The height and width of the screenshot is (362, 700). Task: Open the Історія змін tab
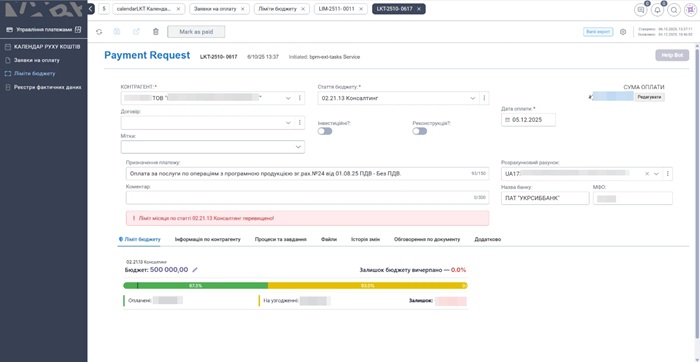point(365,239)
